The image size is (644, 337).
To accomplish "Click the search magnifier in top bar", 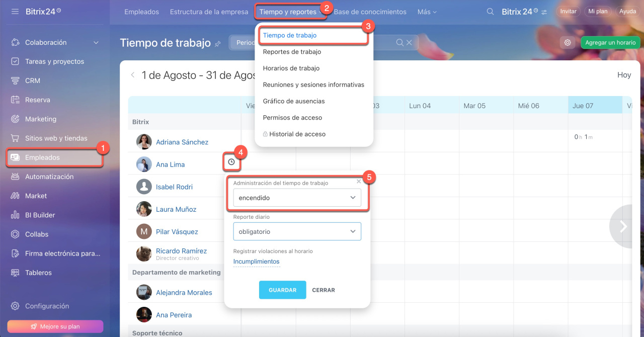I will pos(490,12).
